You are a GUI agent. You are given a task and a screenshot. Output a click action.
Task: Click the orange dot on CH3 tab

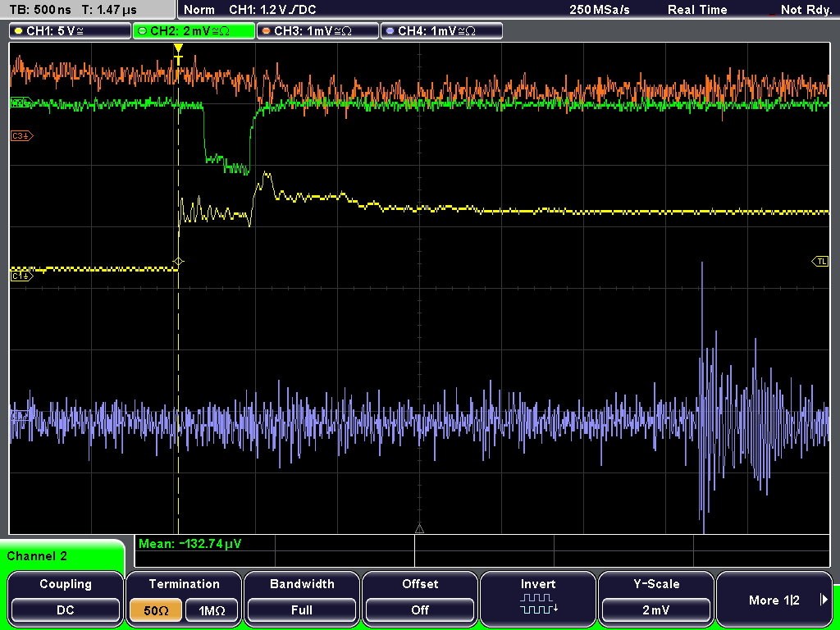click(x=267, y=31)
